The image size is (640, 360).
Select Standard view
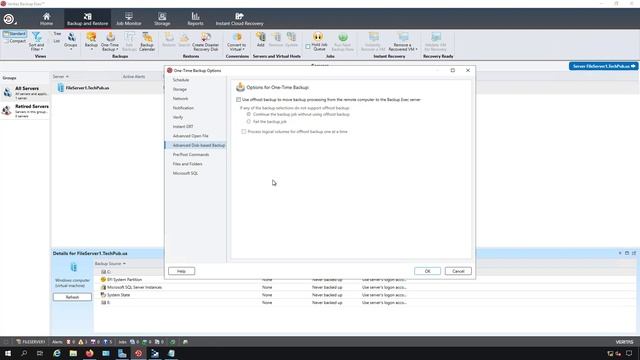coord(15,34)
